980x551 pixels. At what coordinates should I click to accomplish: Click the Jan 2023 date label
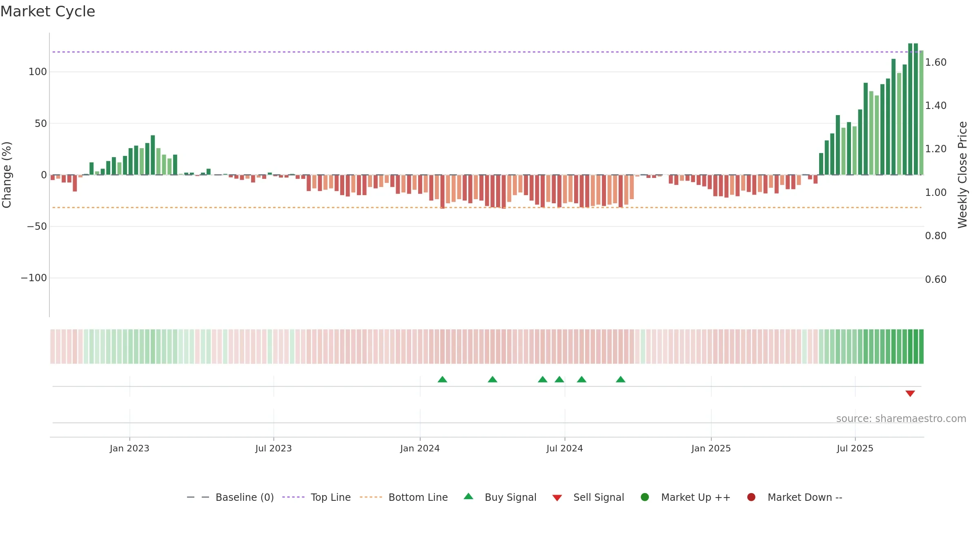[129, 449]
